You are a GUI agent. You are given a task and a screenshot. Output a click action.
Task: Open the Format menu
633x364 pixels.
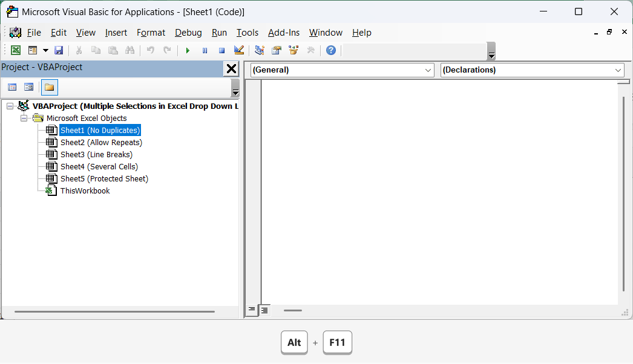click(151, 33)
